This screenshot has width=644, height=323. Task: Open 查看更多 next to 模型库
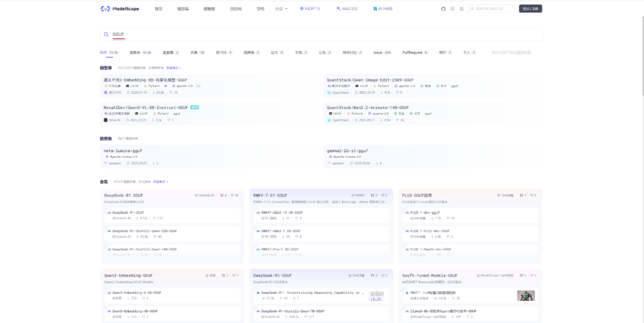click(173, 68)
